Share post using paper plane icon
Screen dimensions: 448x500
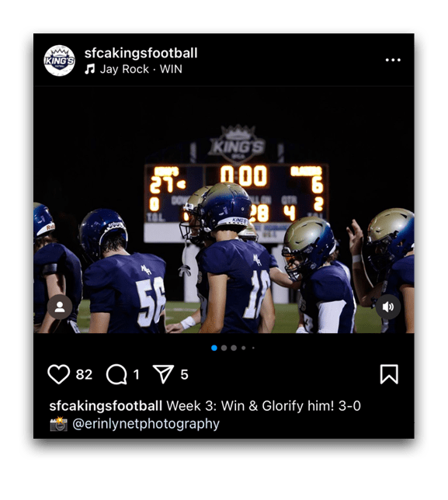pos(163,374)
